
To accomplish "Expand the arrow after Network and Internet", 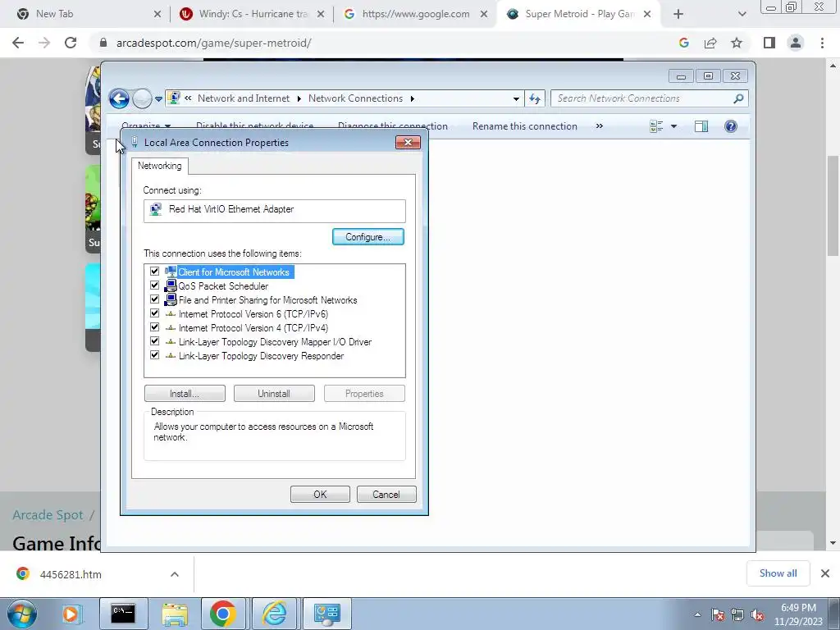I will click(x=299, y=98).
